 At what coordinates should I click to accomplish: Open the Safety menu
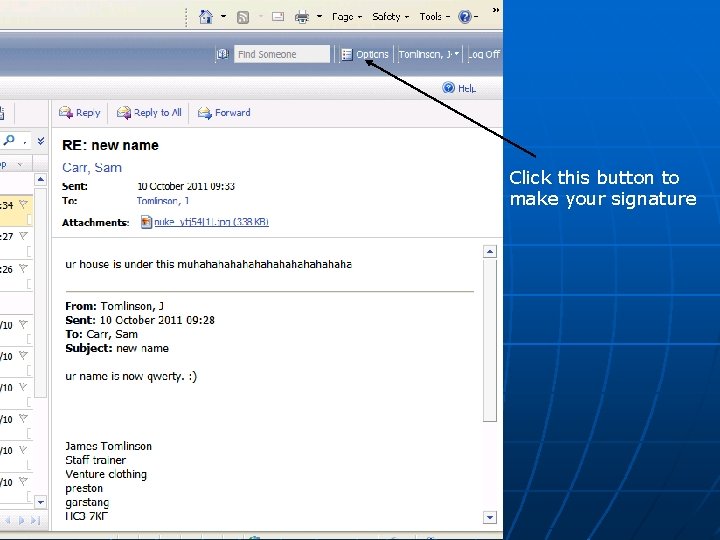(390, 17)
